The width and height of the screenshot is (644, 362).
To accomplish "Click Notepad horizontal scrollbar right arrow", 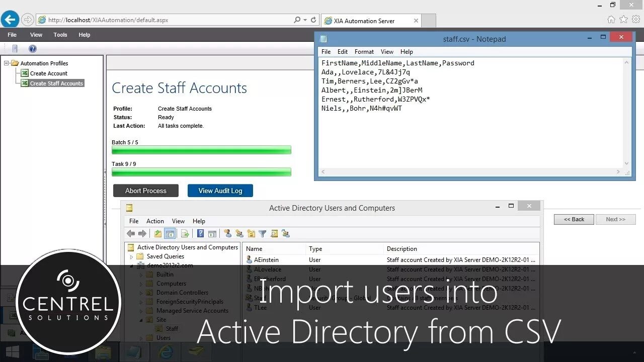I will 618,172.
